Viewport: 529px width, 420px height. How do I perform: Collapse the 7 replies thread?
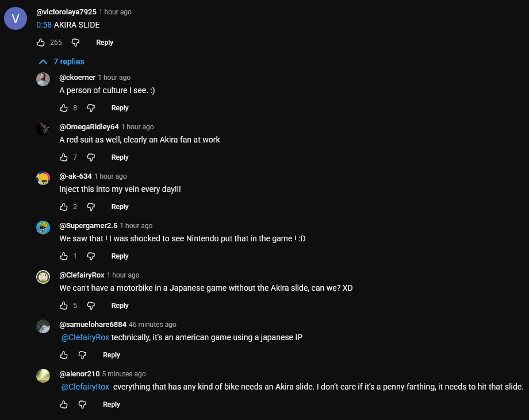61,61
